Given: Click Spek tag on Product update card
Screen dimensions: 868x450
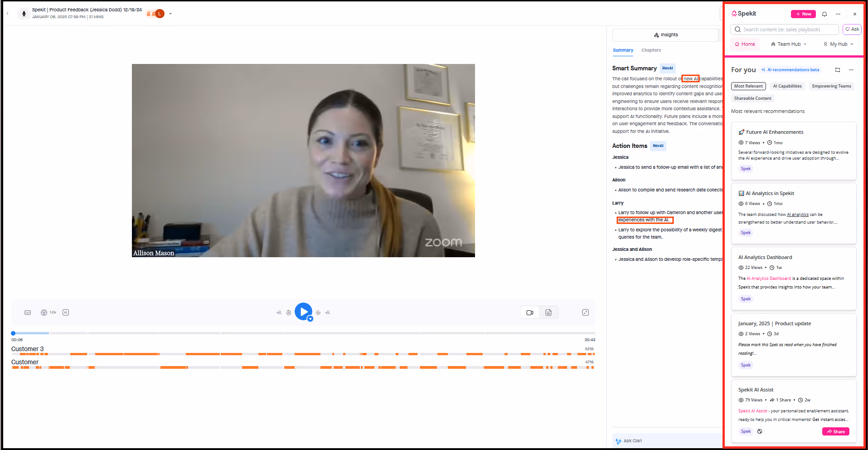Looking at the screenshot, I should [746, 365].
